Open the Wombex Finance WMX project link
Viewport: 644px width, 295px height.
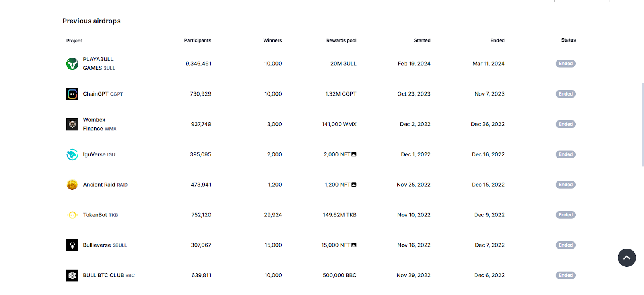pyautogui.click(x=99, y=124)
